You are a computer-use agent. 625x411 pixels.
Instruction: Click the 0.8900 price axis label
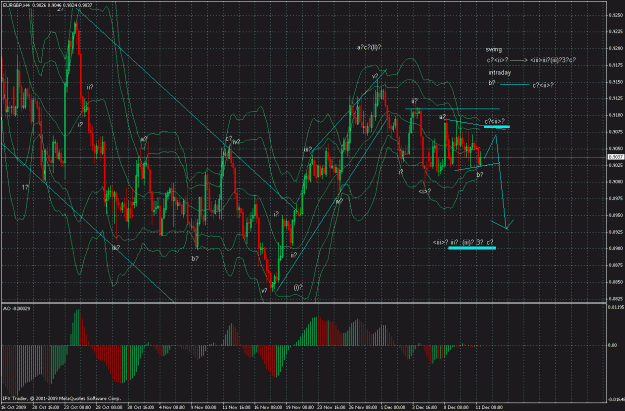615,248
